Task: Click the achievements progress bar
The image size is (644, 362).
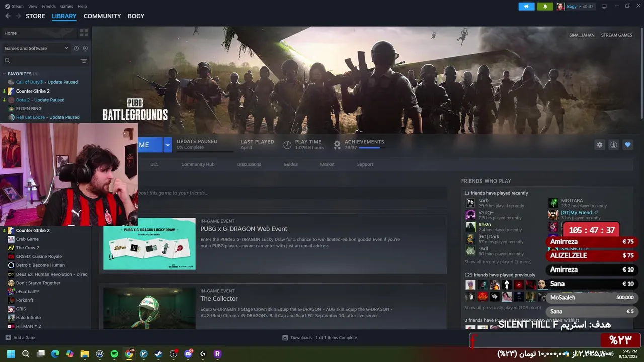Action: click(x=372, y=148)
